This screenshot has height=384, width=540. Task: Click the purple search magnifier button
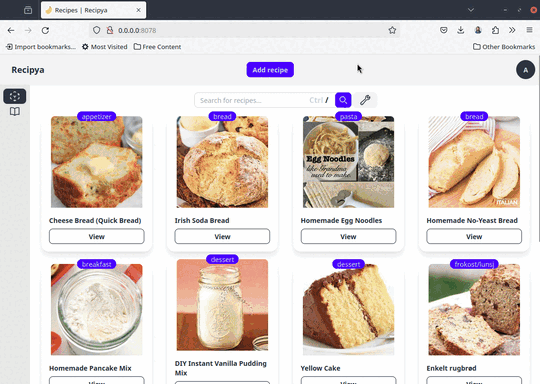tap(343, 100)
